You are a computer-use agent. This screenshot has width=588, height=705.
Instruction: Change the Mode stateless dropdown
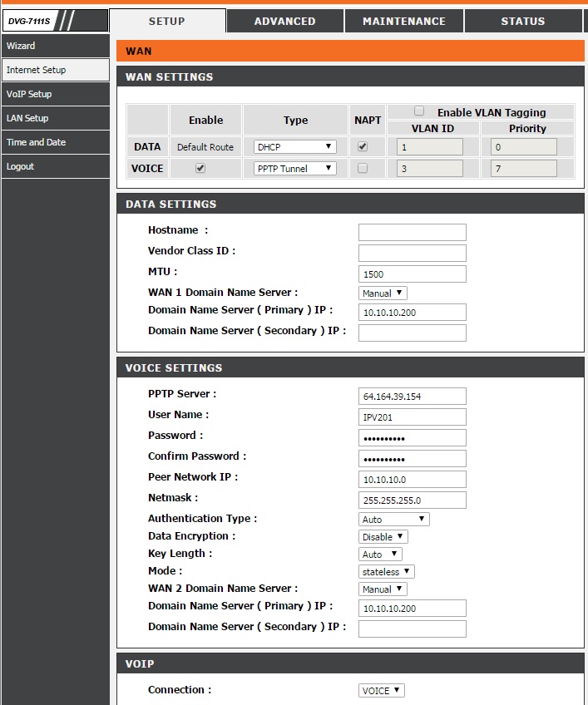point(386,571)
